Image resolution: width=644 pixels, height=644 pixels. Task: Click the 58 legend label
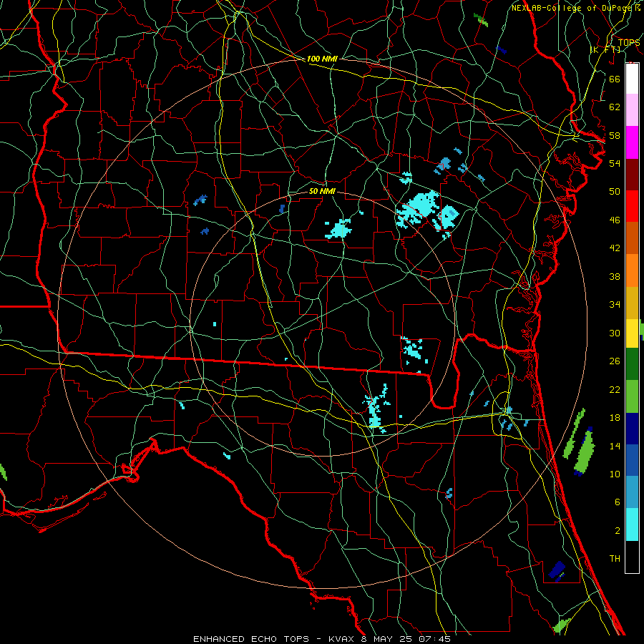tap(615, 135)
